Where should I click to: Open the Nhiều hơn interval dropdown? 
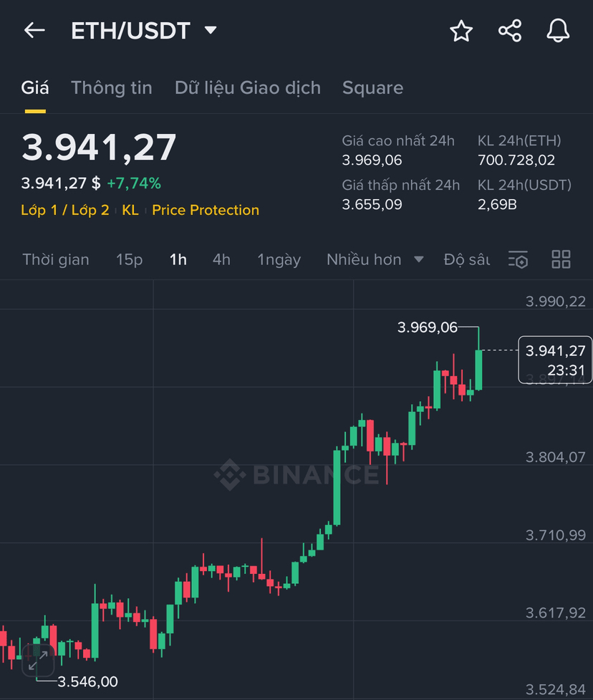(375, 259)
